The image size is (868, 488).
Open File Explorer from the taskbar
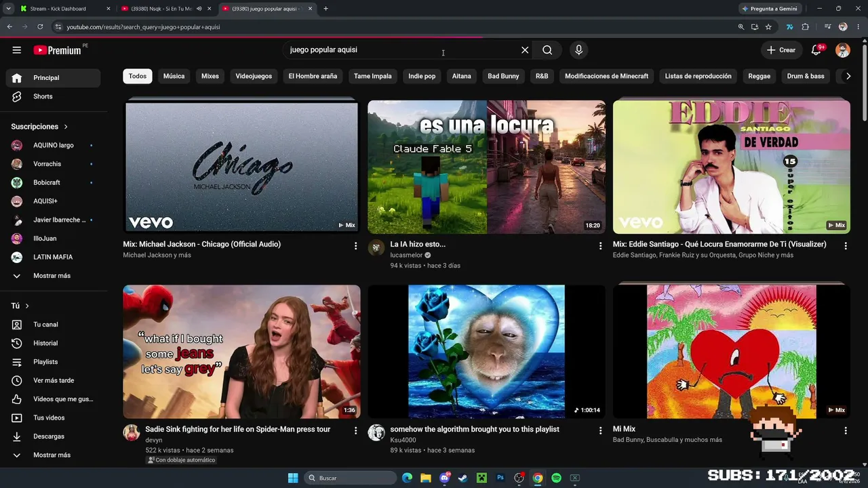click(x=426, y=478)
